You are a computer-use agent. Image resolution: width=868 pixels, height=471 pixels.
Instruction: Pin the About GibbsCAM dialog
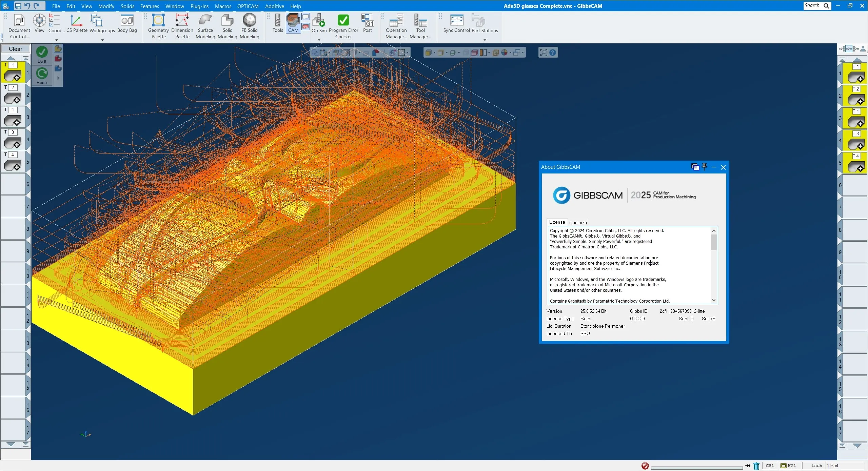click(x=705, y=167)
